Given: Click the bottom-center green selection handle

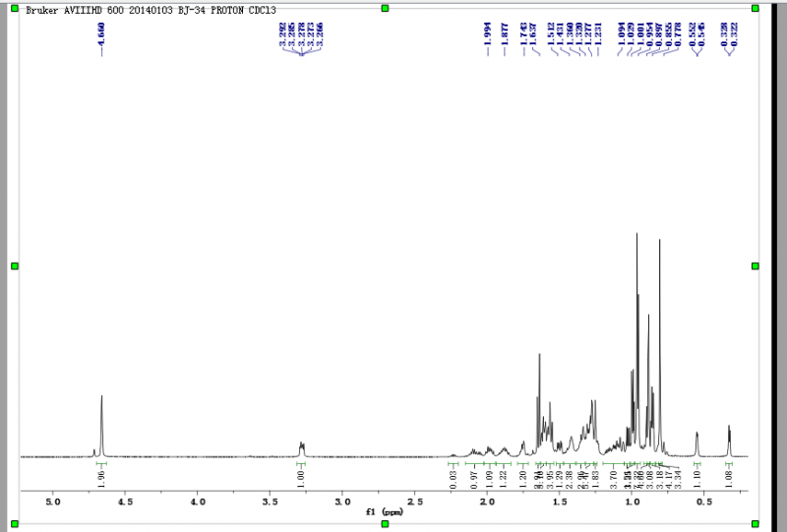Looking at the screenshot, I should click(385, 523).
